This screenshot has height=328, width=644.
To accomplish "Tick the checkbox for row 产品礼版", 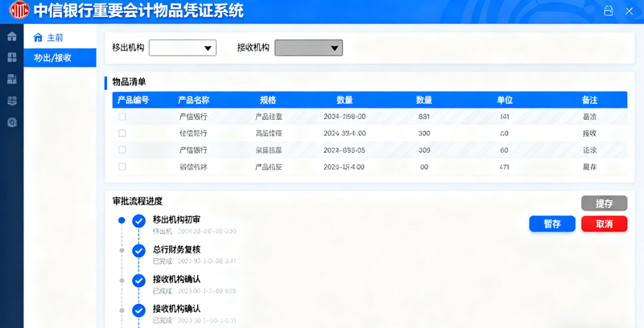I will (122, 167).
